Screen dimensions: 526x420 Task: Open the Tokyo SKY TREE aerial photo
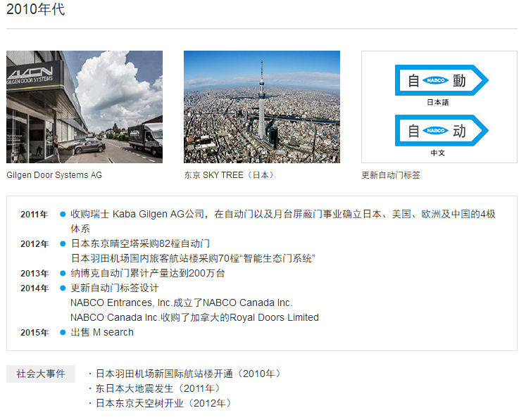(x=262, y=107)
